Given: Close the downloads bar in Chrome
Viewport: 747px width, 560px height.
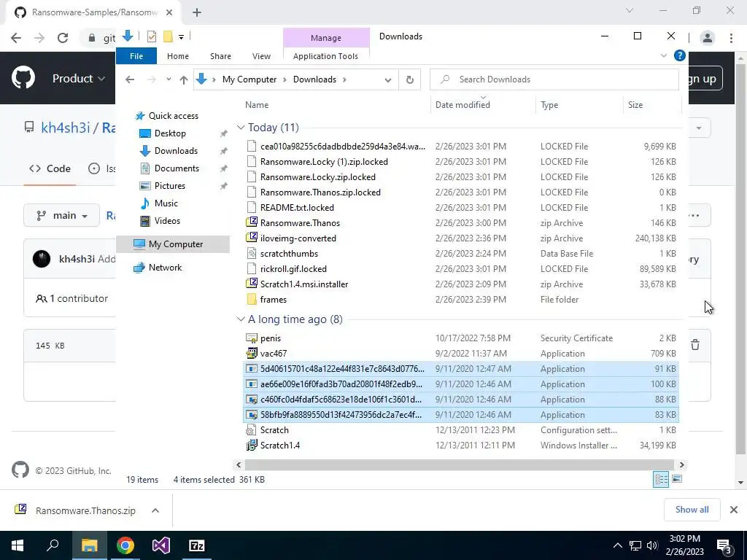Looking at the screenshot, I should point(734,510).
